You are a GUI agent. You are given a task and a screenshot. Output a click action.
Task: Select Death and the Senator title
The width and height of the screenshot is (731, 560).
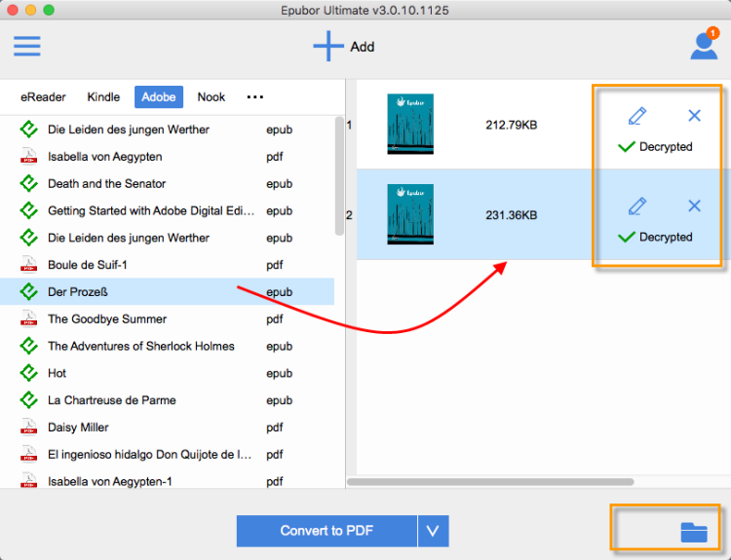[x=107, y=183]
